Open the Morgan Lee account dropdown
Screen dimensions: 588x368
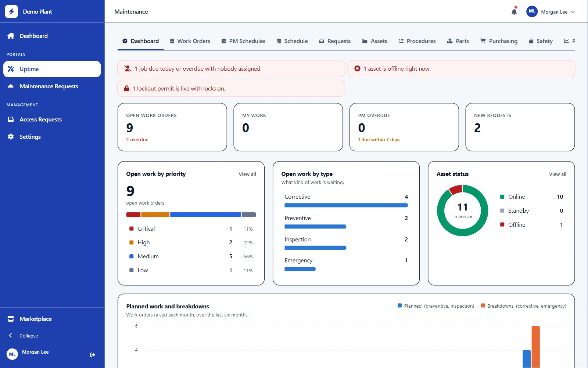click(551, 12)
